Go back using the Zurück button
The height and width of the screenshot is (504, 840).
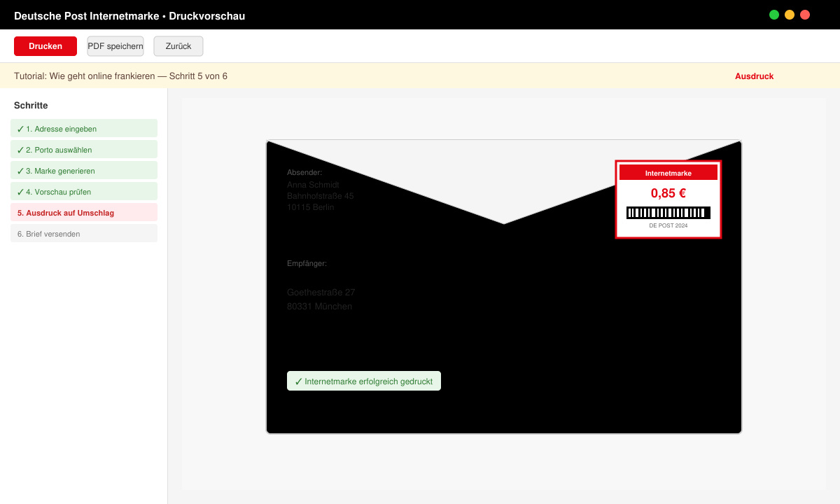[178, 46]
